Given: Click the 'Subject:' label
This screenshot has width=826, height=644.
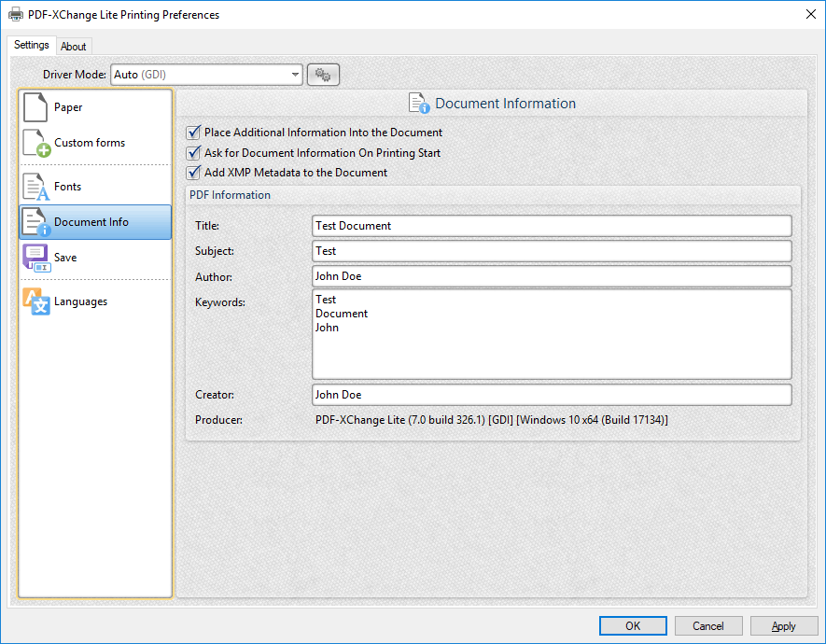Looking at the screenshot, I should coord(215,251).
